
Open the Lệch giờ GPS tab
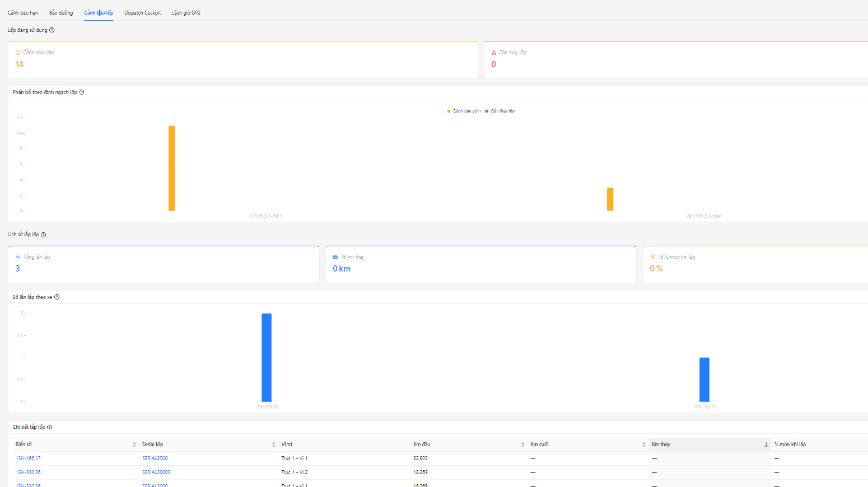coord(186,13)
